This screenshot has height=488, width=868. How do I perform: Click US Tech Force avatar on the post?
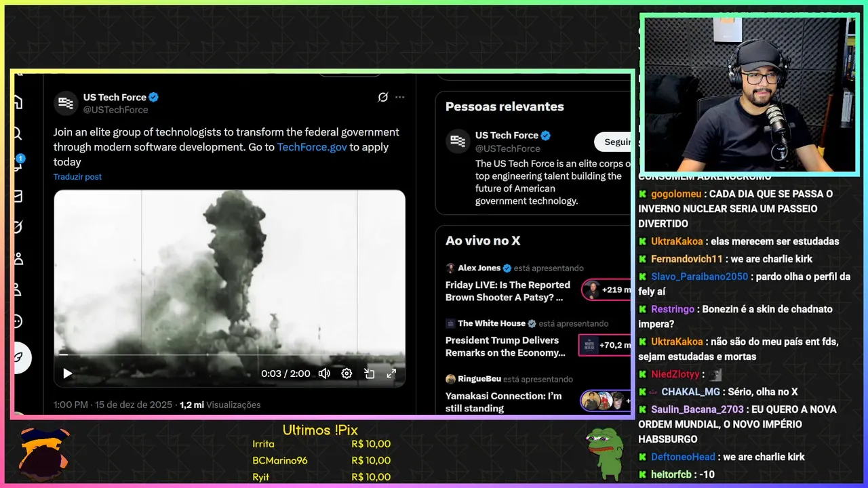(66, 103)
